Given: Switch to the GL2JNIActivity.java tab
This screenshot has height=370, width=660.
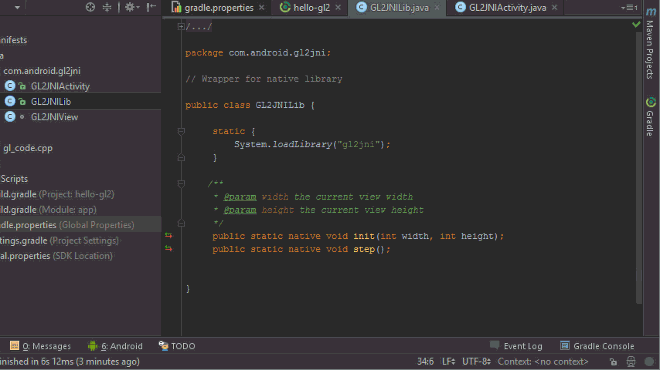Looking at the screenshot, I should click(x=507, y=8).
